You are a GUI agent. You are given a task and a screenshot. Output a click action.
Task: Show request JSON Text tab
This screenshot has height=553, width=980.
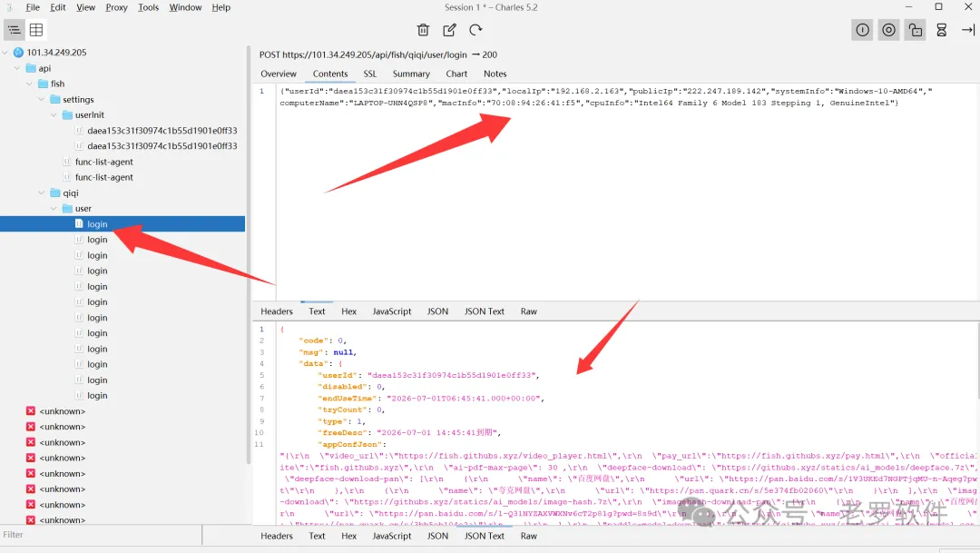tap(485, 311)
